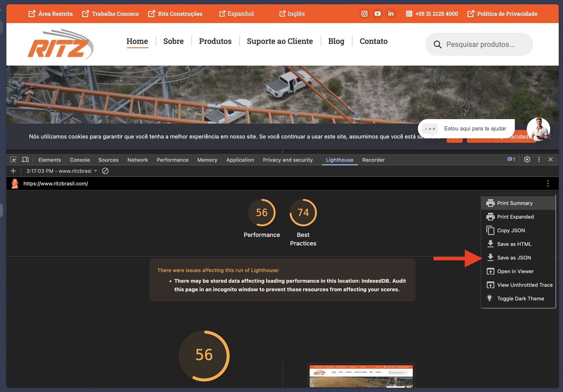Click the Save as HTML download icon

click(x=490, y=244)
